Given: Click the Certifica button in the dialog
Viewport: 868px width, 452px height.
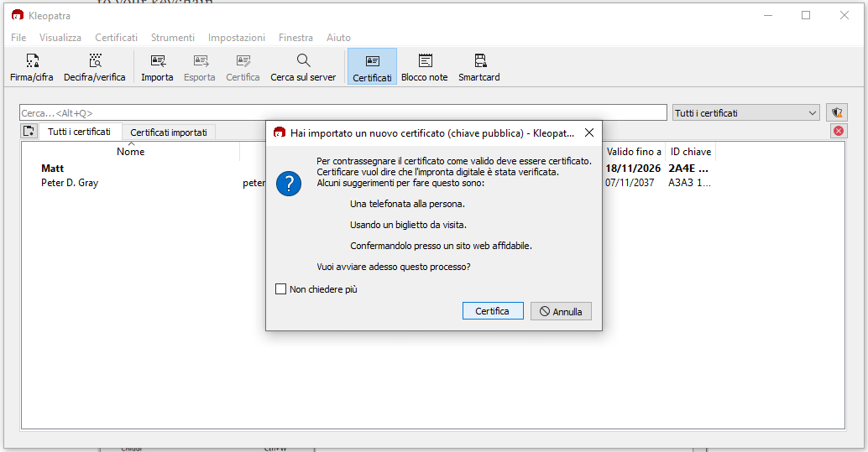Looking at the screenshot, I should (493, 311).
